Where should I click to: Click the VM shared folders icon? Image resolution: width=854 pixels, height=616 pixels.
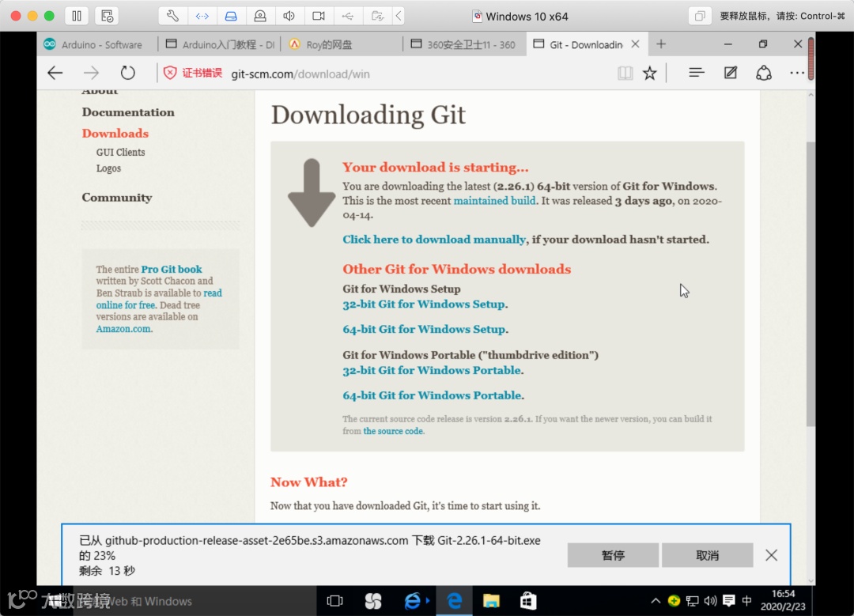click(377, 16)
